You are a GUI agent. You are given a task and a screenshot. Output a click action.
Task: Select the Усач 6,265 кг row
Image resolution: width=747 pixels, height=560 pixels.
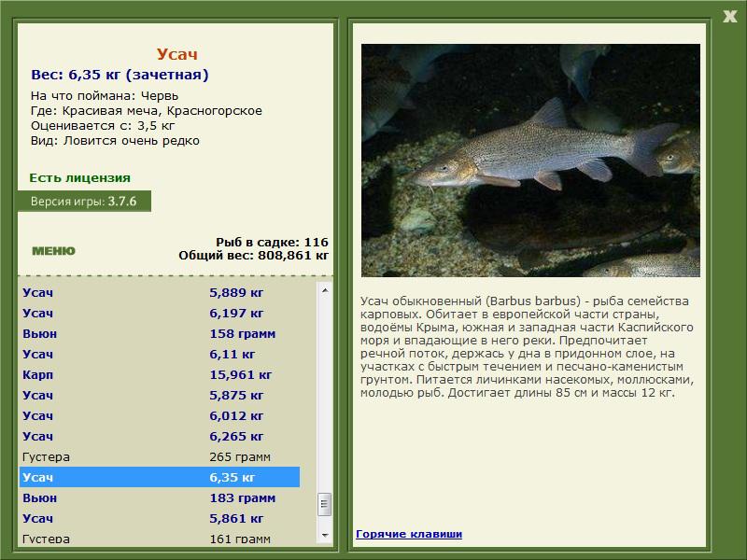click(x=160, y=436)
